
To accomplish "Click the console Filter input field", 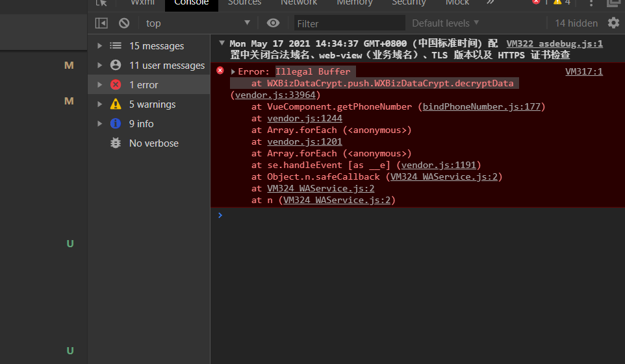I will pyautogui.click(x=350, y=23).
